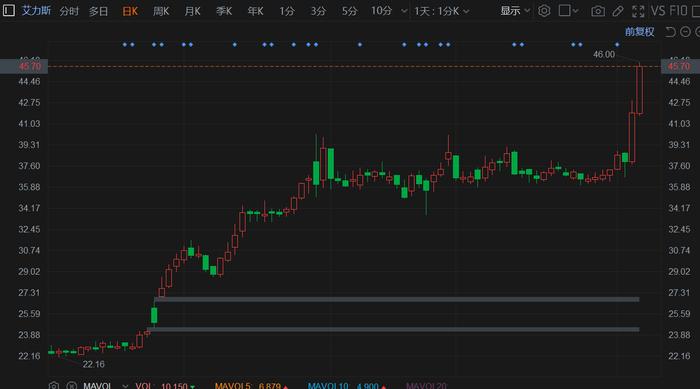Image resolution: width=700 pixels, height=389 pixels.
Task: Expand the MAVOL indicator chooser arrow
Action: pos(125,386)
